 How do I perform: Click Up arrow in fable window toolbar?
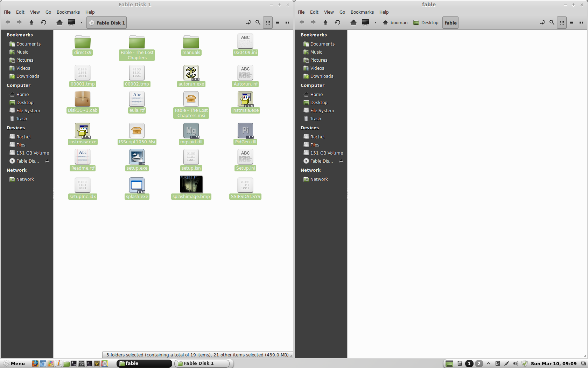tap(325, 22)
